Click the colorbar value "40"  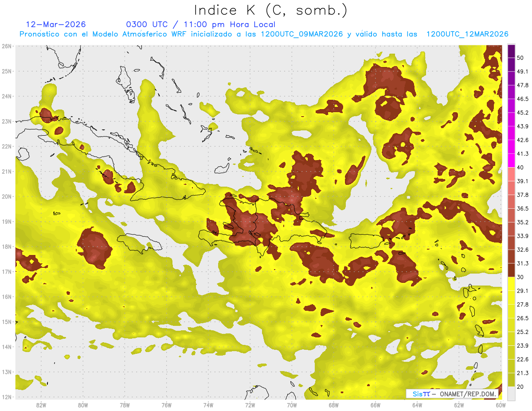pyautogui.click(x=520, y=168)
